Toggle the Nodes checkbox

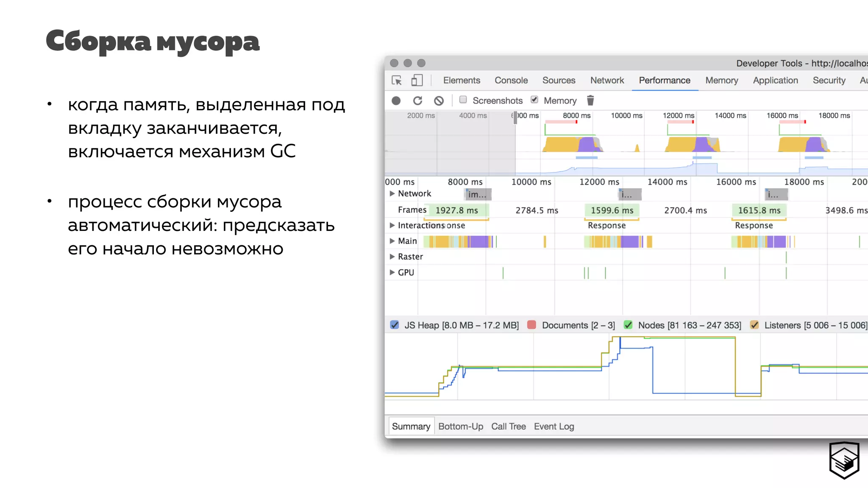point(628,325)
